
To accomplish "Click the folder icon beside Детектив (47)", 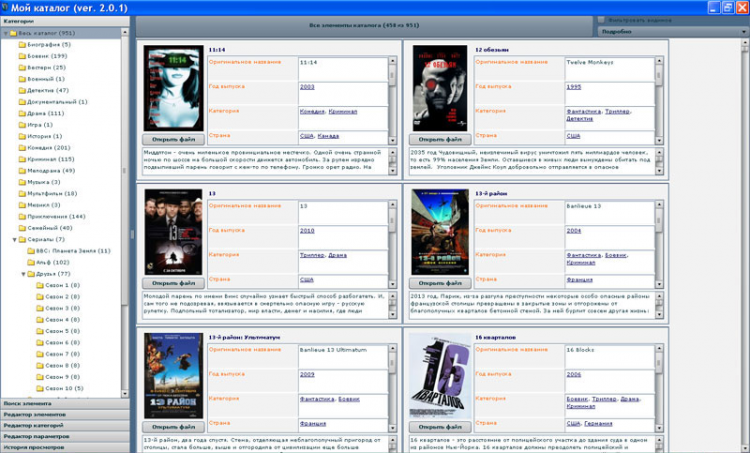I will tap(22, 90).
